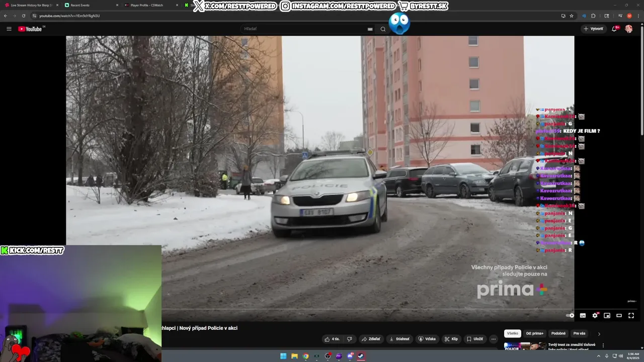Image resolution: width=644 pixels, height=362 pixels.
Task: Open the Tvrdý trest suggested video thumbnail
Action: click(525, 346)
